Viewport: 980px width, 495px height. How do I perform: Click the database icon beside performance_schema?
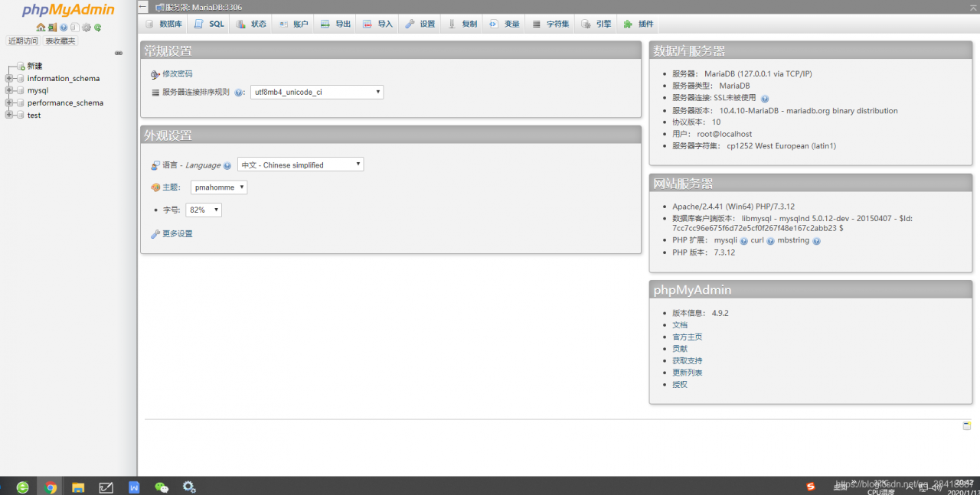21,103
